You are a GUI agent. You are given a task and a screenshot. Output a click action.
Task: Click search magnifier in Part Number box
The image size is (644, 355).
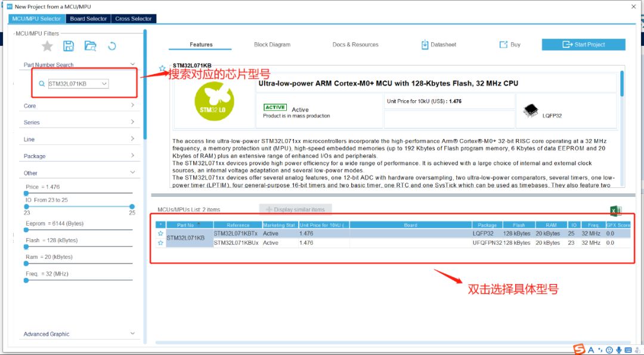pyautogui.click(x=42, y=84)
